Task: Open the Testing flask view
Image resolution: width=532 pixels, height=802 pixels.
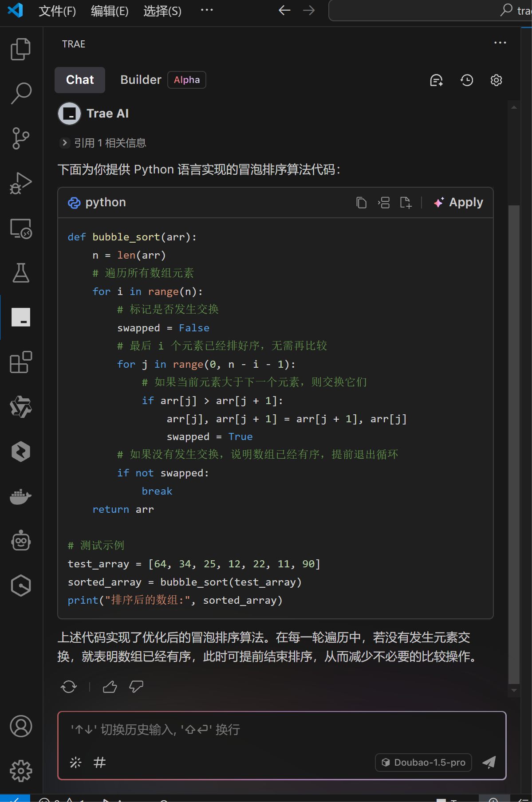Action: [x=21, y=273]
